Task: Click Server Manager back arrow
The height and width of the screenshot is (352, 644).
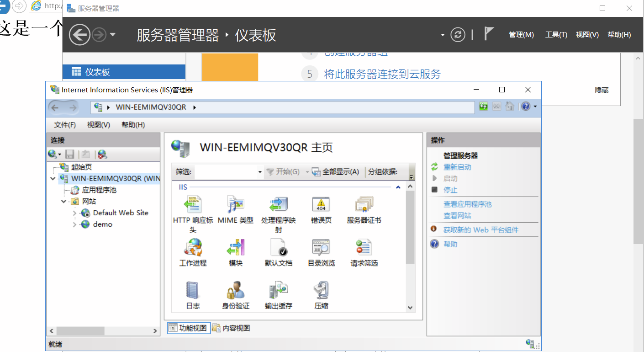Action: [79, 34]
